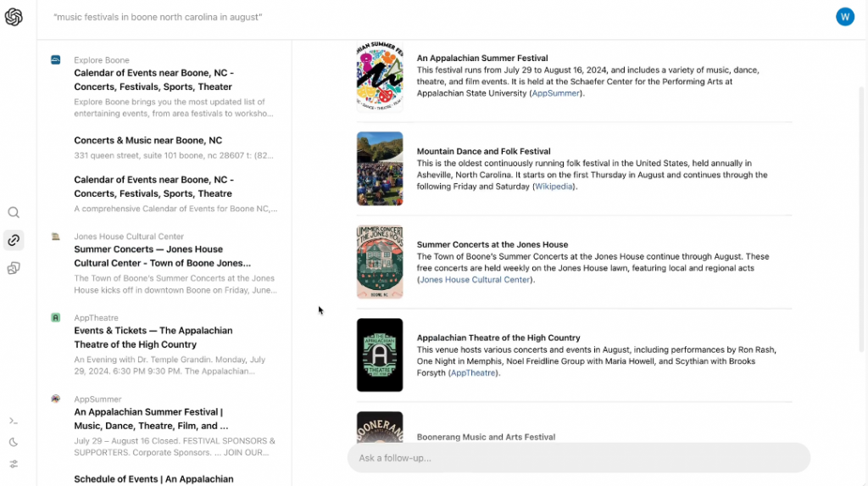Open Calendar of Events Theatre result
The height and width of the screenshot is (486, 868).
point(154,187)
